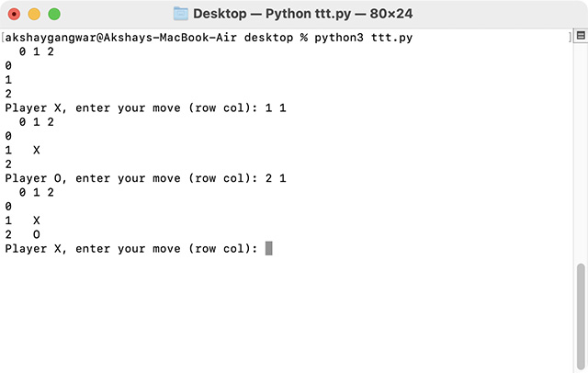Minimize the window using the yellow button

coord(34,15)
